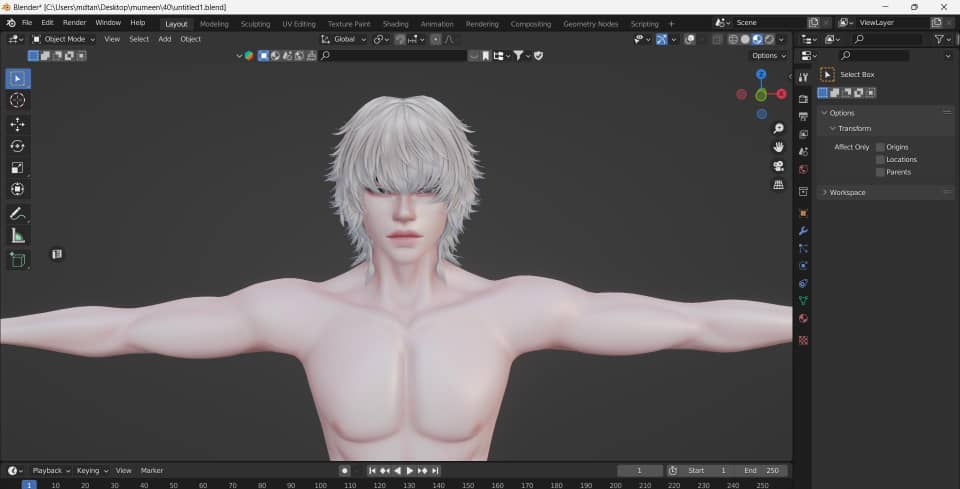This screenshot has width=960, height=489.
Task: Switch to the Sculpting workspace tab
Action: coord(255,24)
